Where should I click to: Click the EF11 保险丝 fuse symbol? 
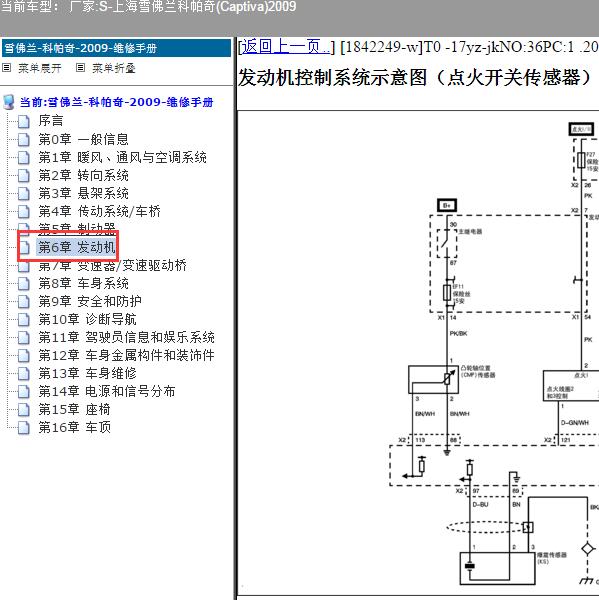447,293
